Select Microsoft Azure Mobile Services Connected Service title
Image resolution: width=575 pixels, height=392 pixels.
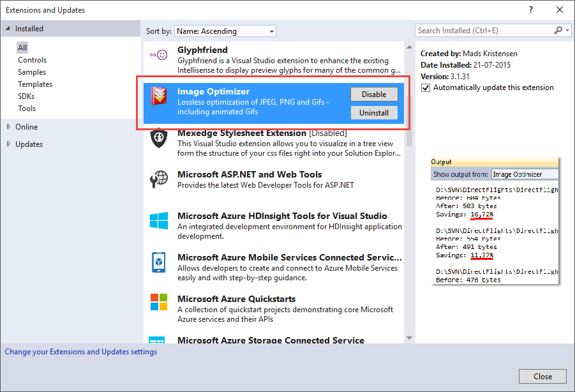pos(290,257)
